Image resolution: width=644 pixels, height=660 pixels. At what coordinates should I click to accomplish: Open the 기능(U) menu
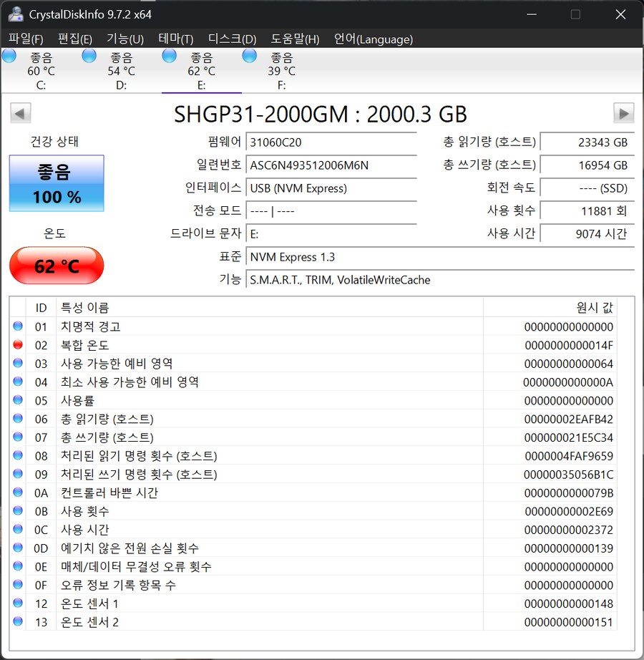[125, 39]
